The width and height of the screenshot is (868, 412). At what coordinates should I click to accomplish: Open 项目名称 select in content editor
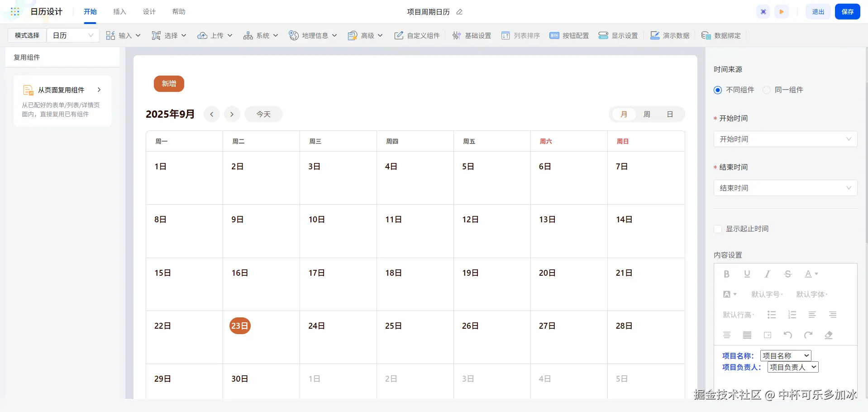(x=786, y=356)
